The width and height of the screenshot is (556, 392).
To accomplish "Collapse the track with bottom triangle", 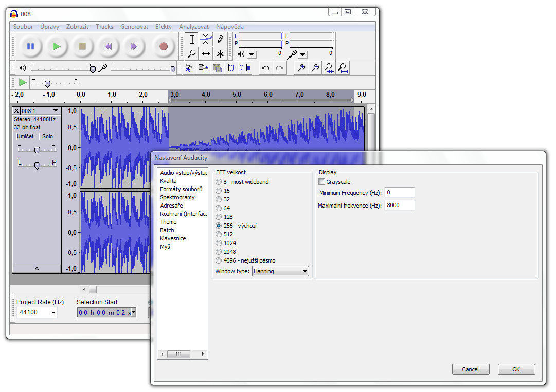I will coord(37,268).
